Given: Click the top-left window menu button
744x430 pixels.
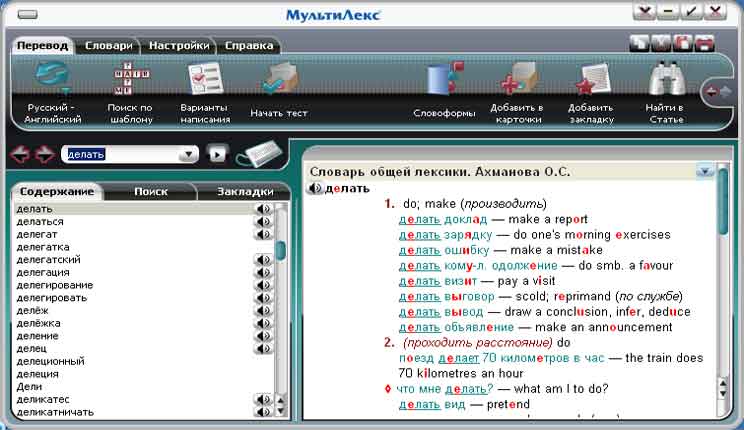Looking at the screenshot, I should click(27, 15).
